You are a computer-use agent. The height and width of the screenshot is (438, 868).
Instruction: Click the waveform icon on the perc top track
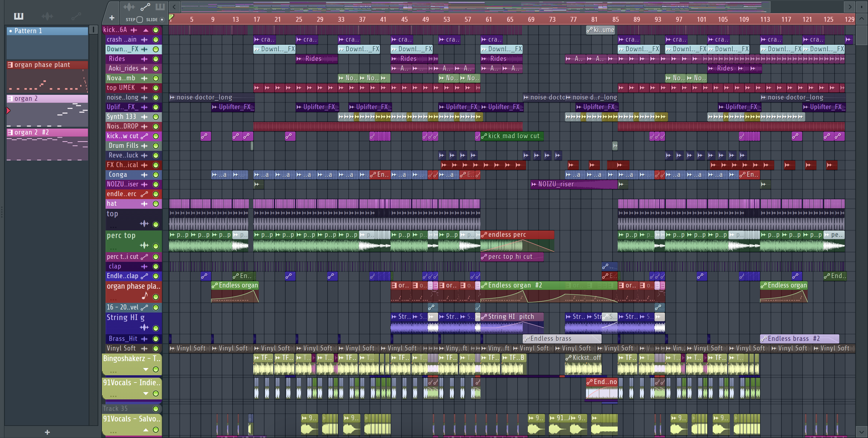144,245
